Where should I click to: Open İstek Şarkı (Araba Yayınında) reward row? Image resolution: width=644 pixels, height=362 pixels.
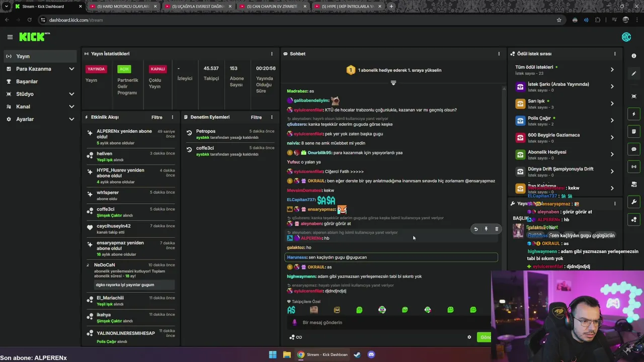click(566, 86)
